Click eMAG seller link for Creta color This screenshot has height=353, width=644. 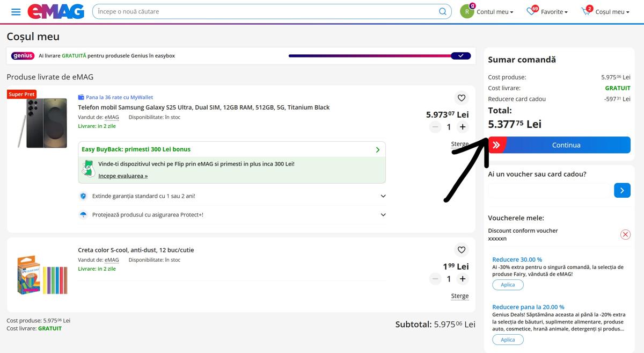click(112, 260)
